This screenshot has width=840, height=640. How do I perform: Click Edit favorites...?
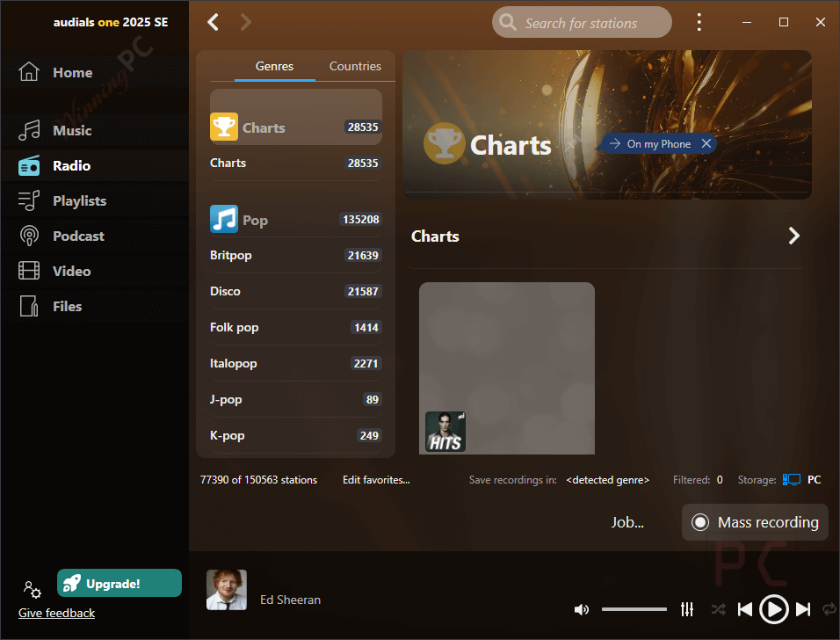click(376, 480)
